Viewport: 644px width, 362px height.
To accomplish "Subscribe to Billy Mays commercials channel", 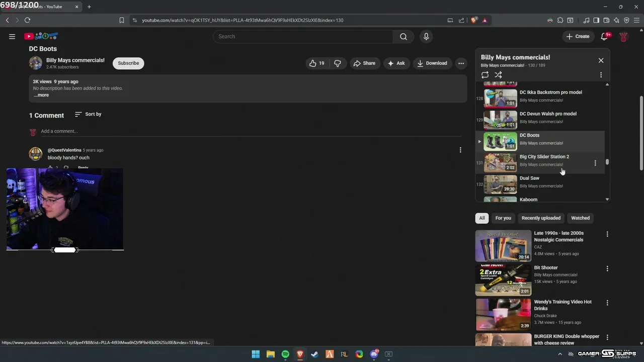I will (128, 63).
